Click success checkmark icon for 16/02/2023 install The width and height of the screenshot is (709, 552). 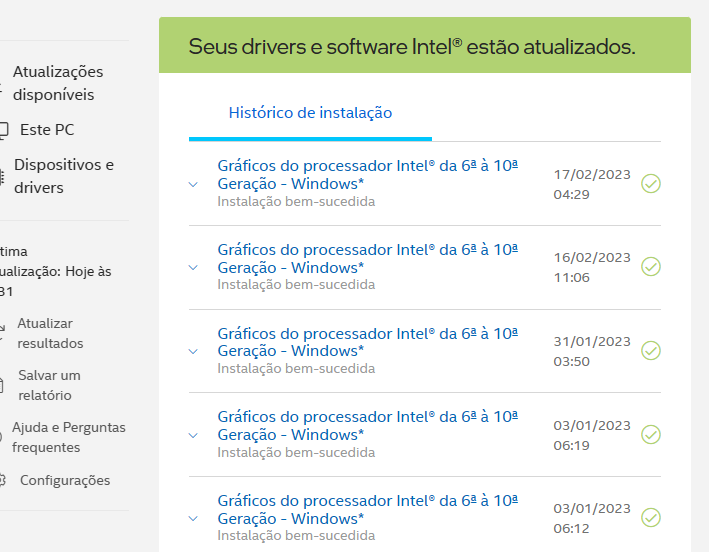click(x=651, y=267)
